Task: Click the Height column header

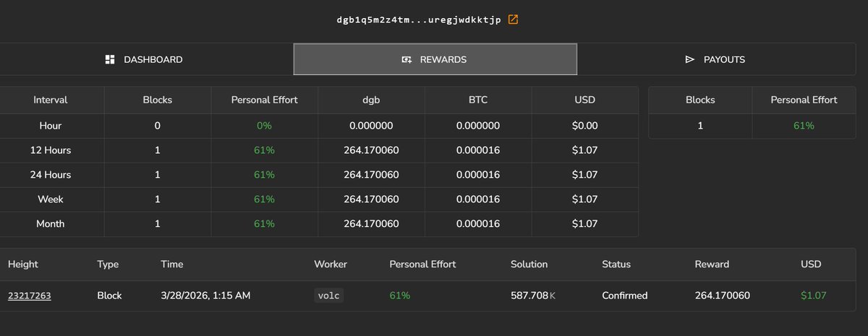Action: point(22,264)
